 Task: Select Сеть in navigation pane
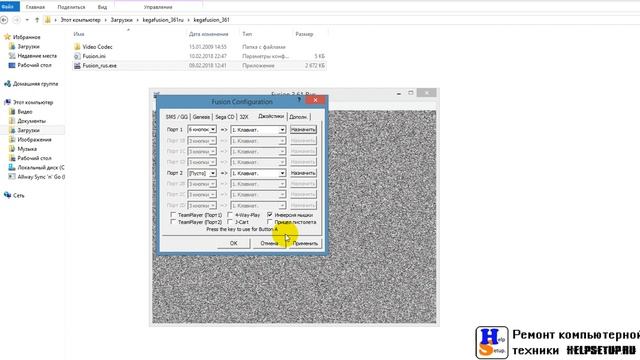pyautogui.click(x=19, y=196)
